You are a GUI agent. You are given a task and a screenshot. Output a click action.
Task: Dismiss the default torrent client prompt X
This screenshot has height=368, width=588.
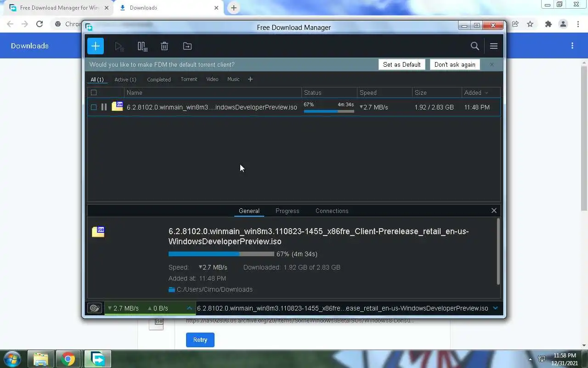click(492, 64)
